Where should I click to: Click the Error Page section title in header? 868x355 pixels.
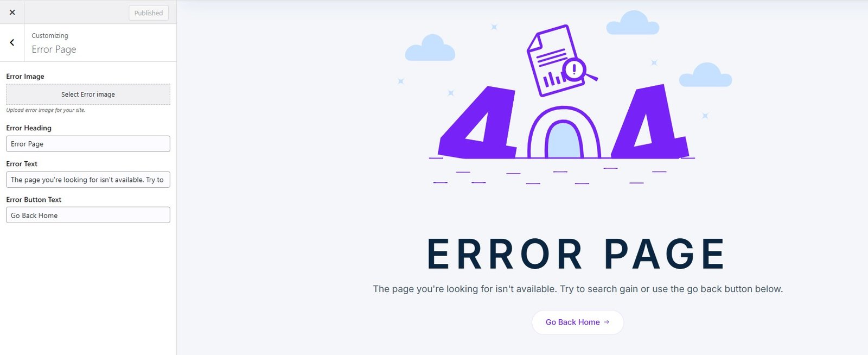[54, 49]
